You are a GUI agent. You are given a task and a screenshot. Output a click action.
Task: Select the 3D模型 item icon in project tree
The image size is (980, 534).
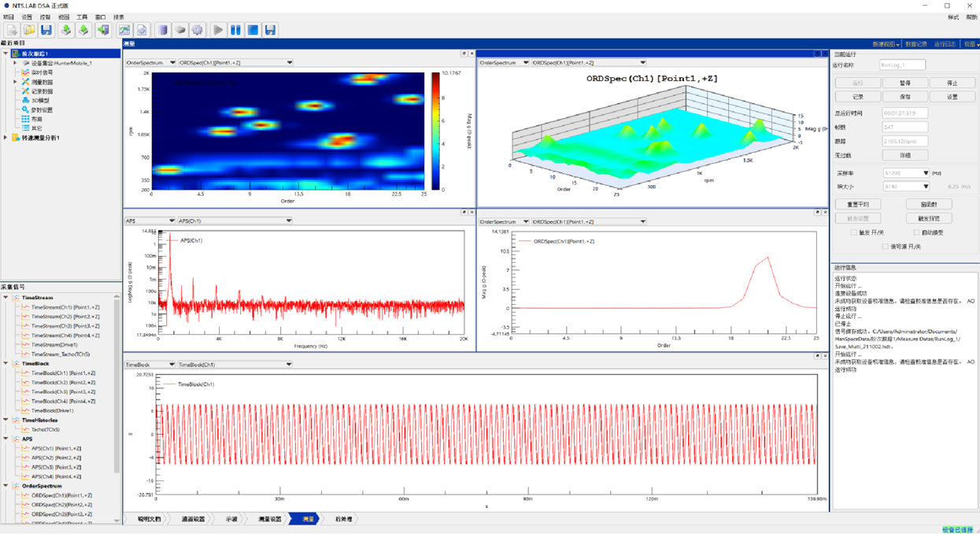[26, 101]
